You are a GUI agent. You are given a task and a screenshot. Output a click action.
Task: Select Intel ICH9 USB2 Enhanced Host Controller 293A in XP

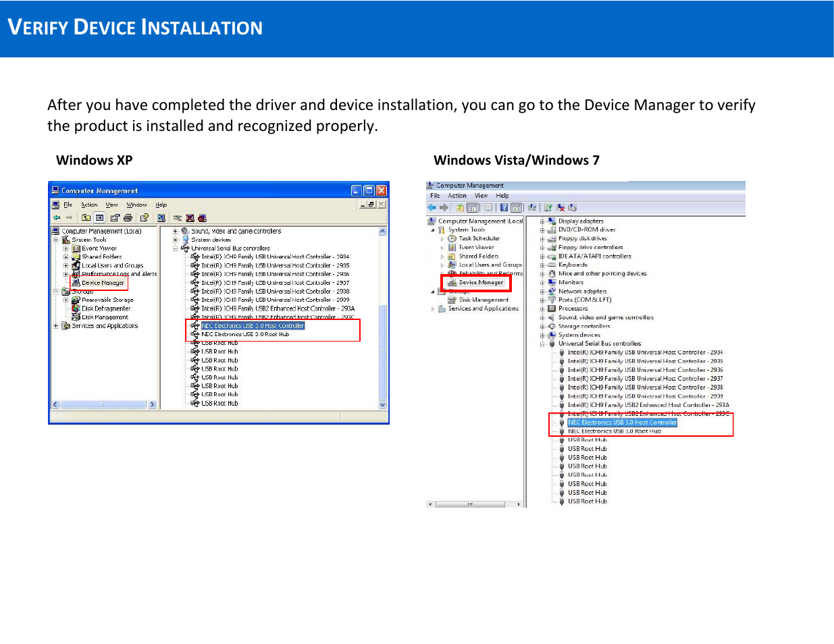(278, 308)
